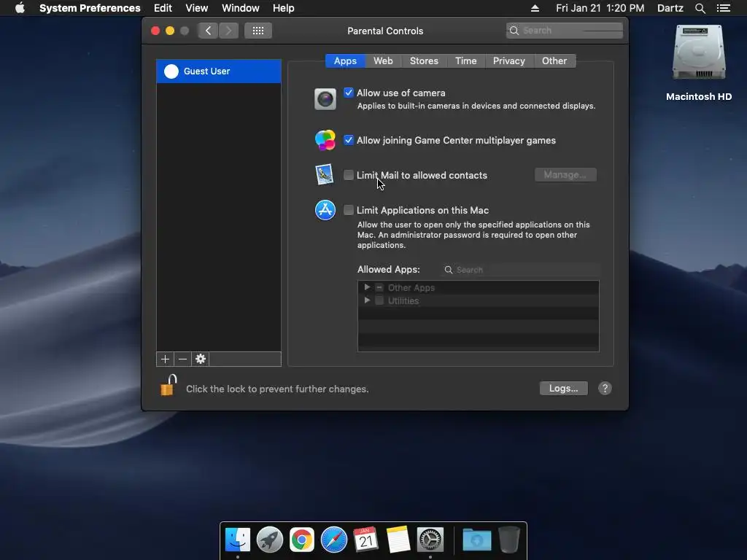Open the Downloads folder in the Dock
The width and height of the screenshot is (747, 560).
(x=476, y=540)
